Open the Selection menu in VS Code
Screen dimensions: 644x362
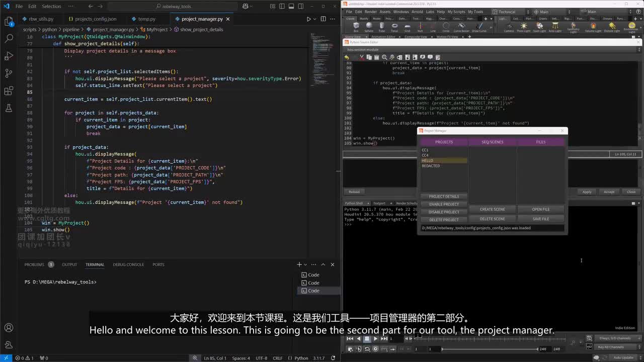click(x=51, y=6)
